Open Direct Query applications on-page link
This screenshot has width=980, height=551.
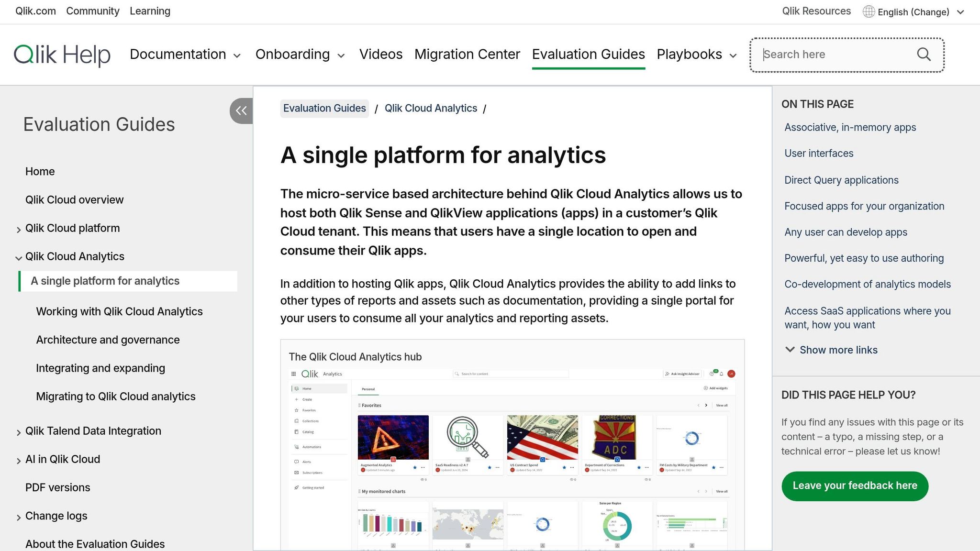pyautogui.click(x=841, y=180)
